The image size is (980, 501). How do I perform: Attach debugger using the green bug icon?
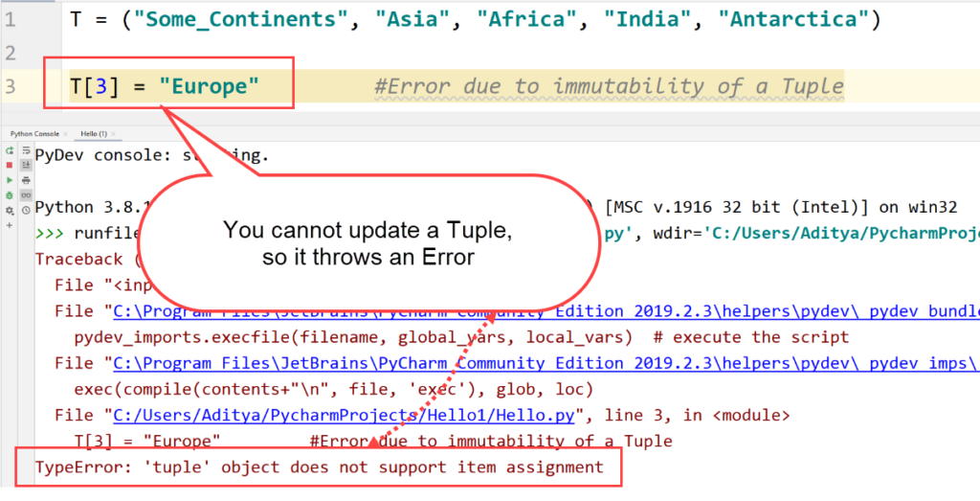[x=10, y=195]
